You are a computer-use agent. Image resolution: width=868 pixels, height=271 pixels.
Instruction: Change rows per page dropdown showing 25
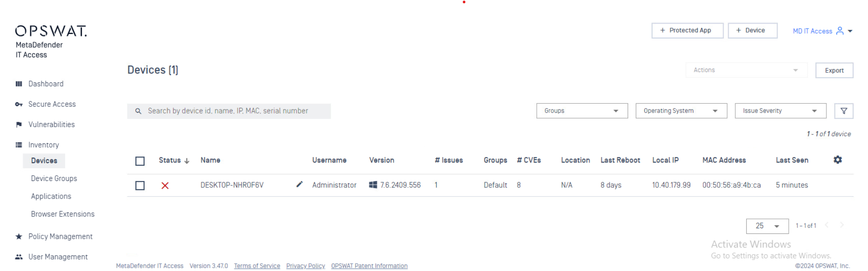767,226
